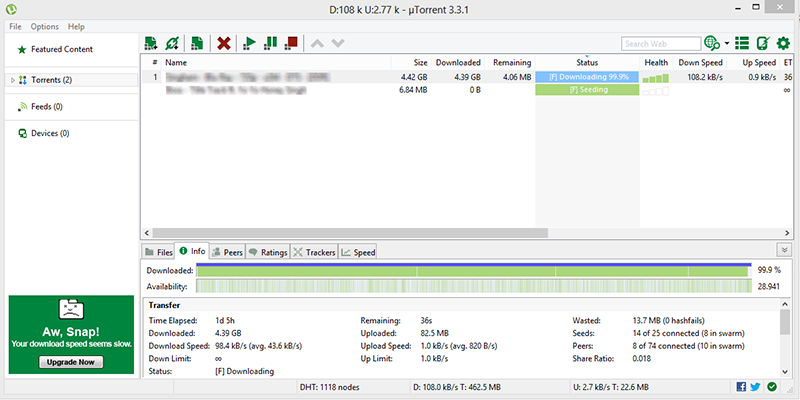
Task: Open the remote device icon in toolbar
Action: pyautogui.click(x=763, y=43)
